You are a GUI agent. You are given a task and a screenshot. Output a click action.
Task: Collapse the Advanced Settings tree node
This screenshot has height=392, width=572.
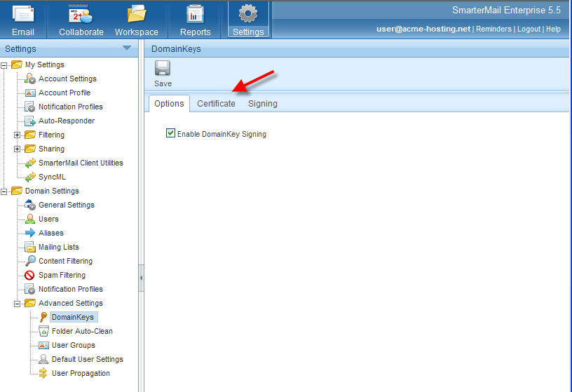point(17,304)
